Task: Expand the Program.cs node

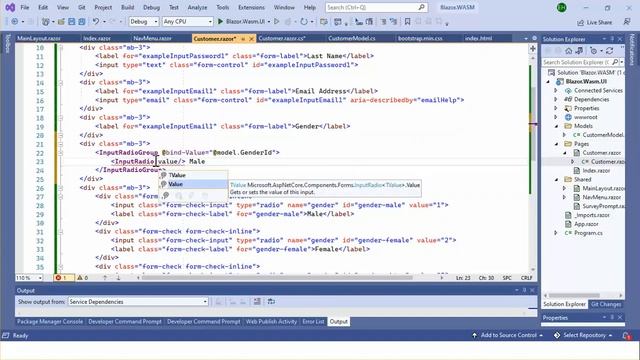Action: coord(556,233)
